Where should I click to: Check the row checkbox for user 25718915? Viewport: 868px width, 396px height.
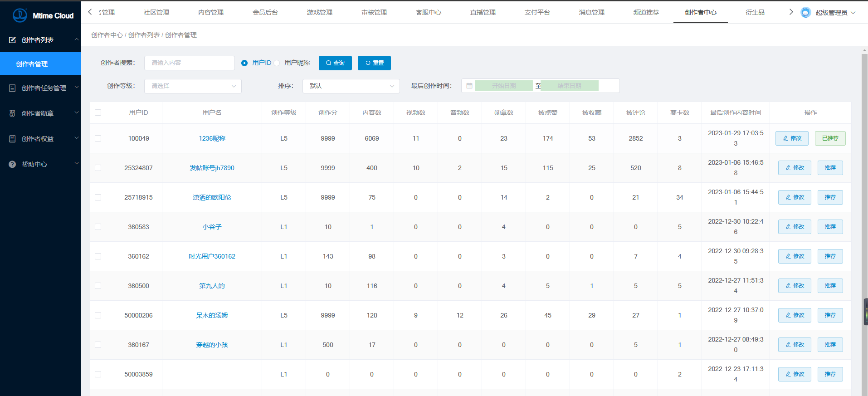click(x=98, y=197)
